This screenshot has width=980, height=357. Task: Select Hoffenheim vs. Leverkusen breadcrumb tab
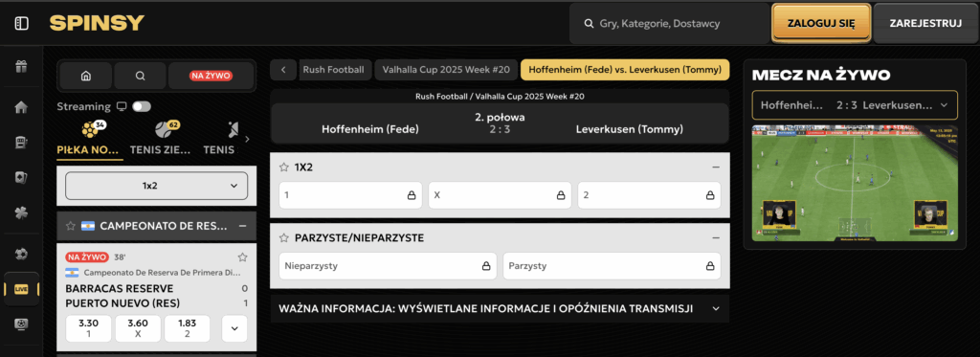point(625,70)
